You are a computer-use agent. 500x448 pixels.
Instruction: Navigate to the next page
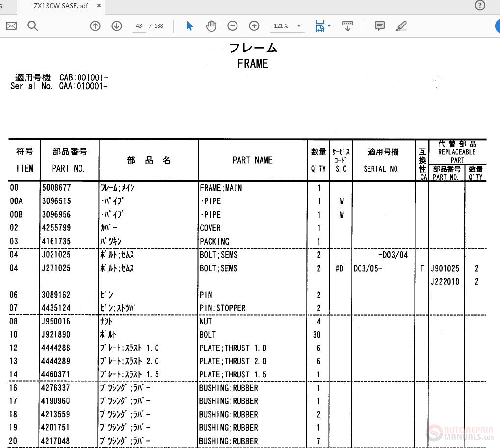point(117,25)
